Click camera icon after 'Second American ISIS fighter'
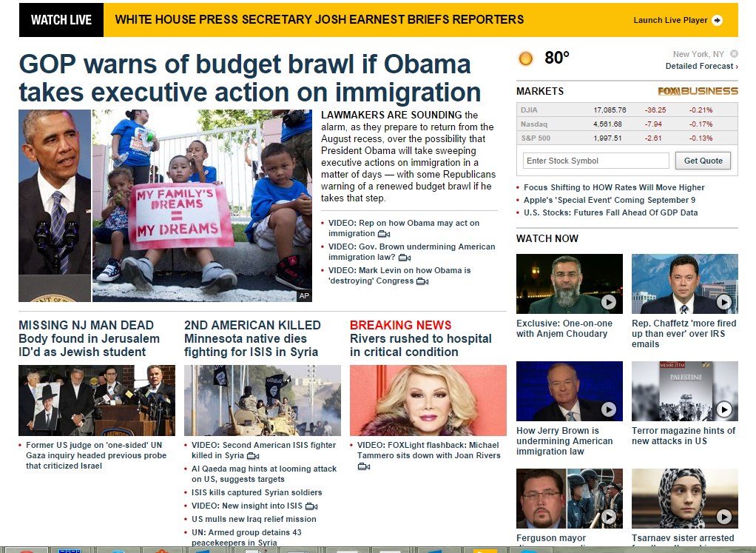This screenshot has height=553, width=756. (253, 456)
